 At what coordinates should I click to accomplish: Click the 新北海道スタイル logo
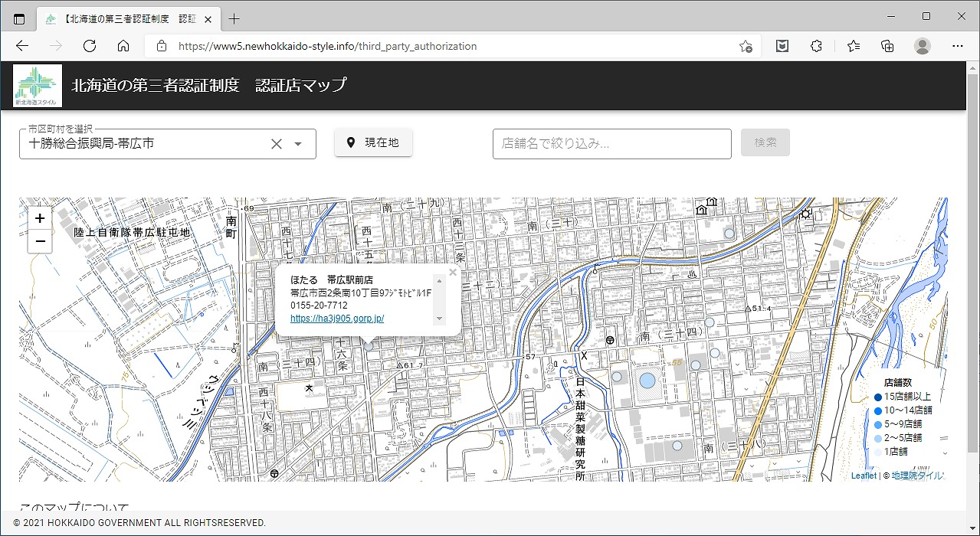(38, 85)
